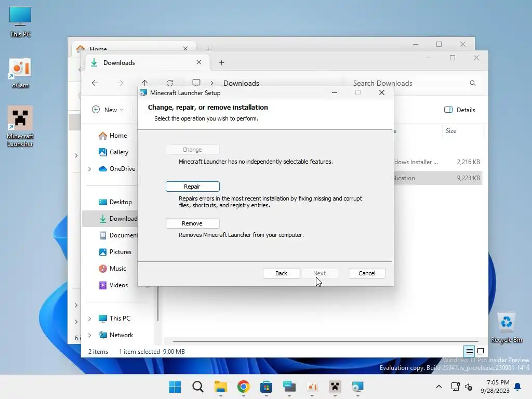Open Pictures in the navigation pane

pos(115,252)
